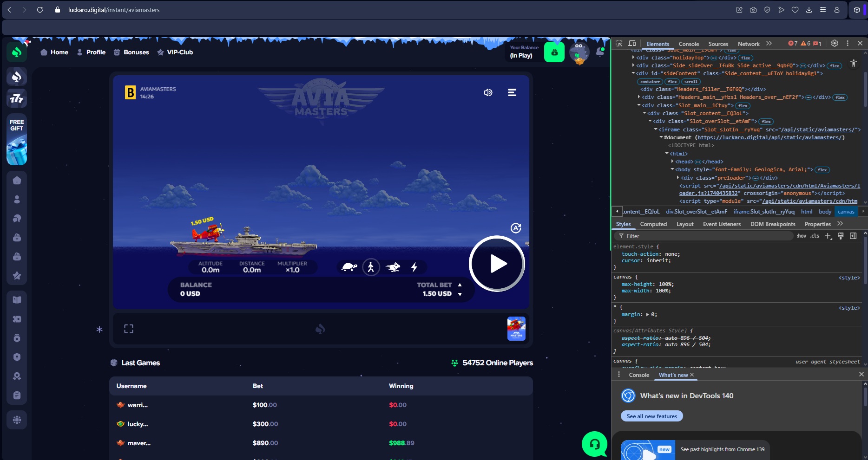Expand the preloader div node
This screenshot has height=460, width=868.
coord(678,178)
